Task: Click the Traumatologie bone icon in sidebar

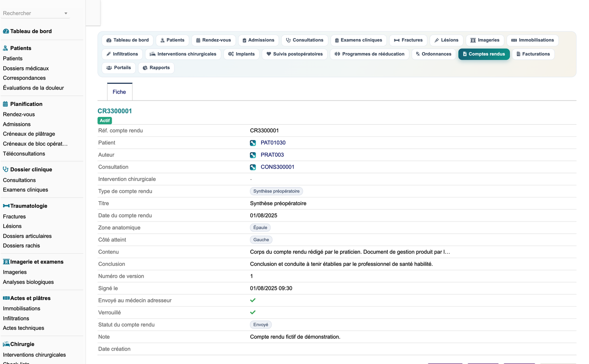Action: [x=6, y=206]
